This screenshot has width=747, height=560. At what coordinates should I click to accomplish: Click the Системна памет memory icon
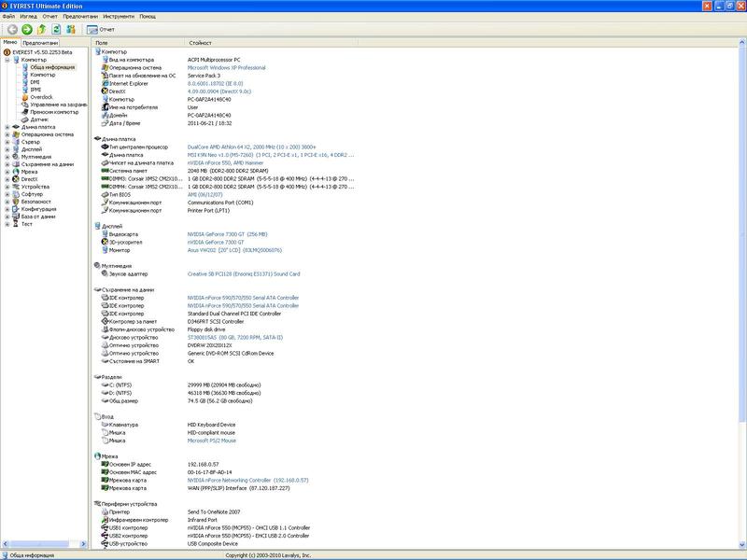pyautogui.click(x=105, y=171)
